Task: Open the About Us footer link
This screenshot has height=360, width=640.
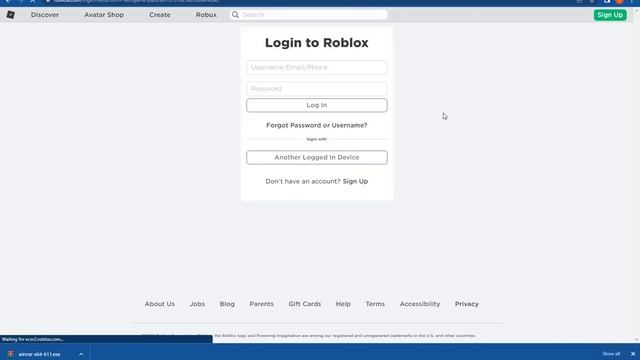Action: [x=160, y=304]
